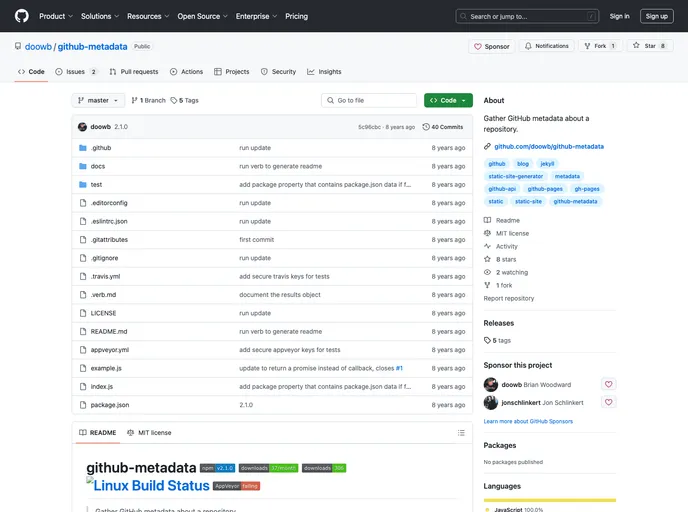Click the Sign up button
This screenshot has height=512, width=688.
(x=656, y=16)
